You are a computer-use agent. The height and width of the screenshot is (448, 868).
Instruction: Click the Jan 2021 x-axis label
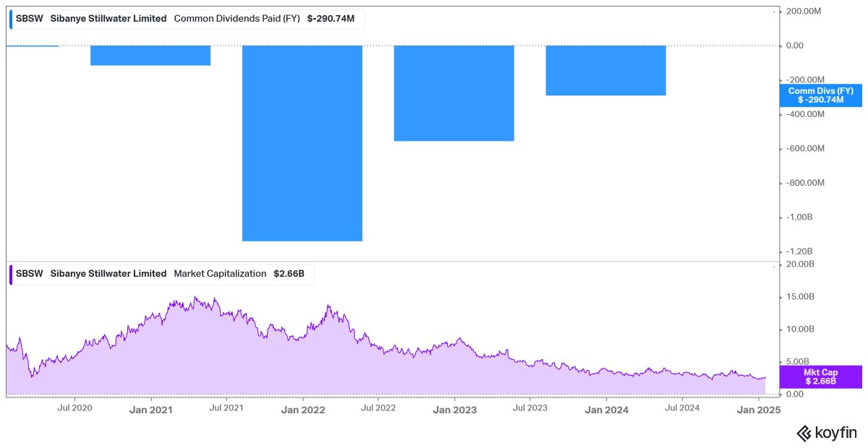click(x=150, y=409)
